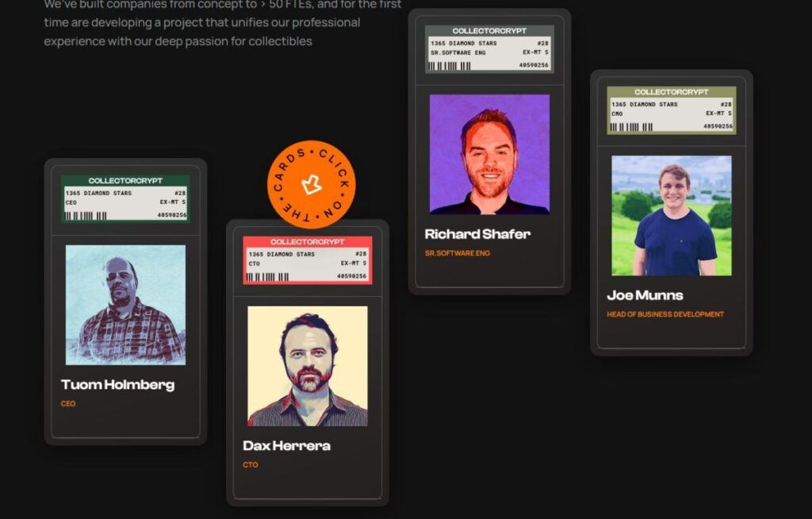
Task: Open Joe Munns' portrait photo
Action: pos(672,216)
